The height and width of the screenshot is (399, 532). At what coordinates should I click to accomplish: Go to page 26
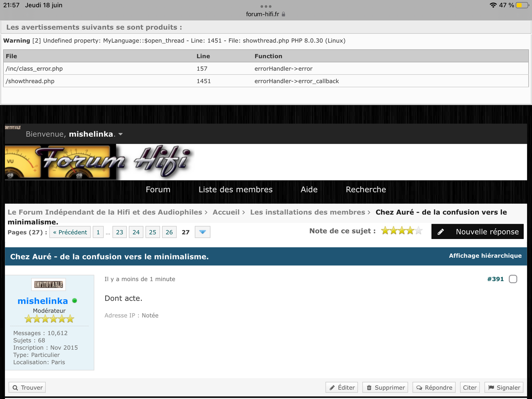click(x=169, y=232)
